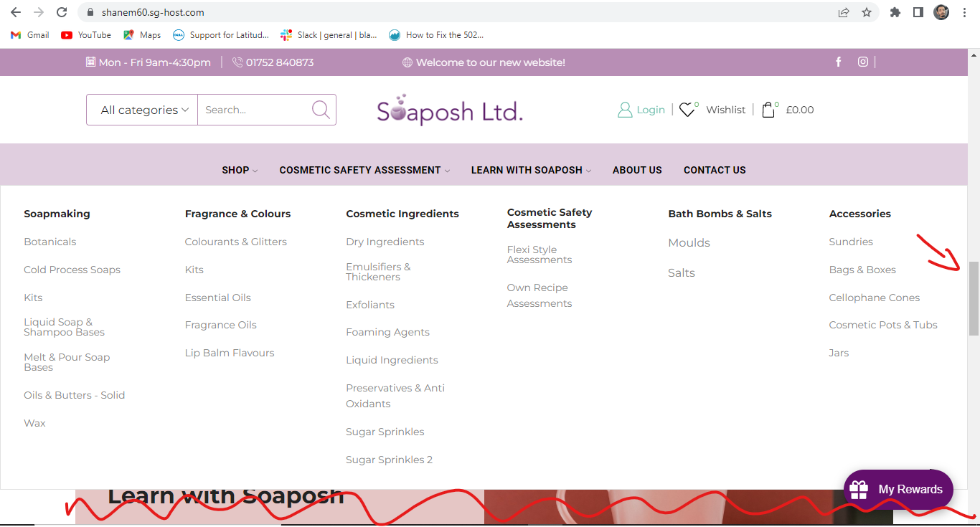Open the Slack general bookmark
Viewport: 980px width, 527px height.
tap(329, 34)
